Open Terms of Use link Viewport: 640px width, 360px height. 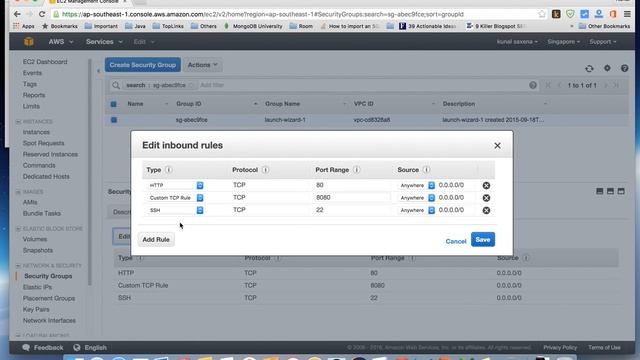(x=604, y=348)
